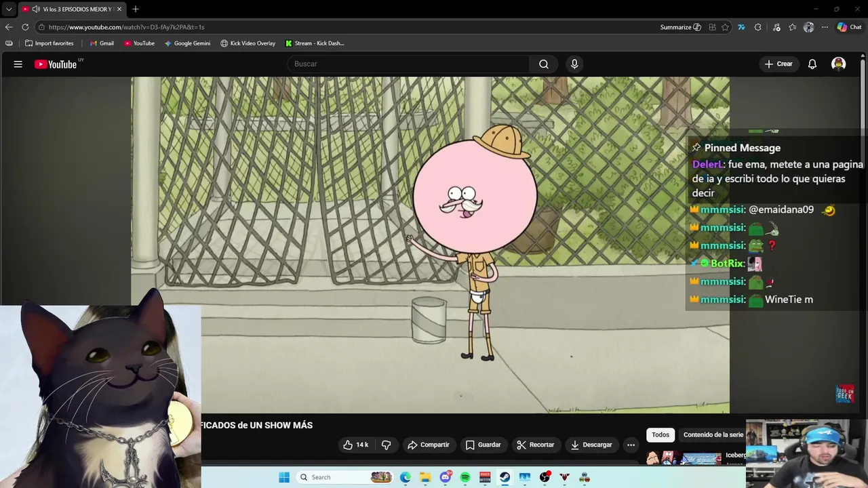Open the Kick Video Overlay bookmark
Viewport: 868px width, 488px height.
coord(248,43)
